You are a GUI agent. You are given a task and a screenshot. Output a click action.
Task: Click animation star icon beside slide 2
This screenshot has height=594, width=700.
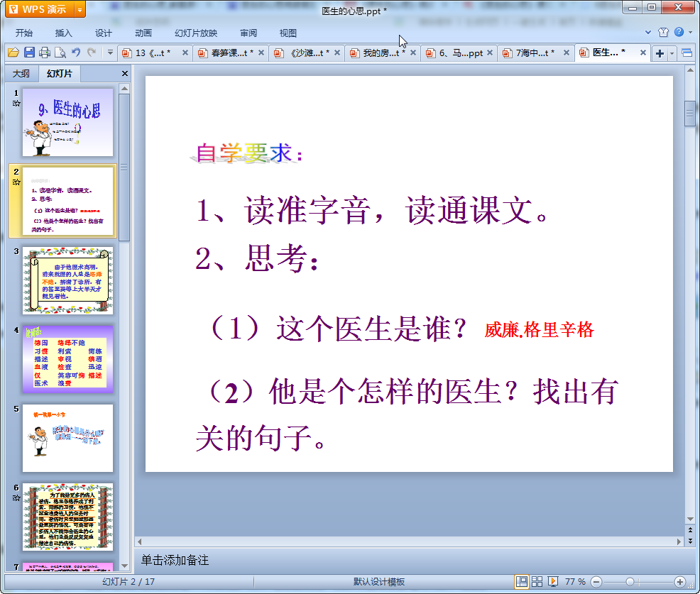click(16, 182)
